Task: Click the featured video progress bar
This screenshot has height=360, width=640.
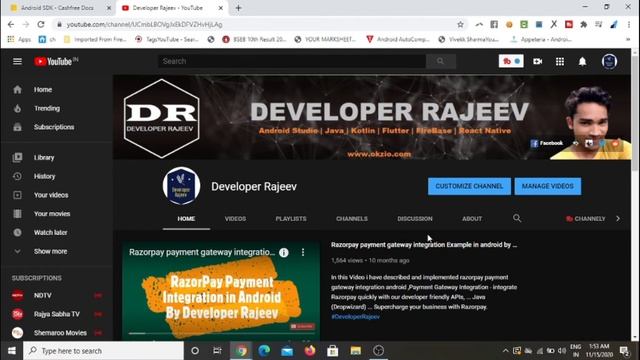Action: [221, 333]
